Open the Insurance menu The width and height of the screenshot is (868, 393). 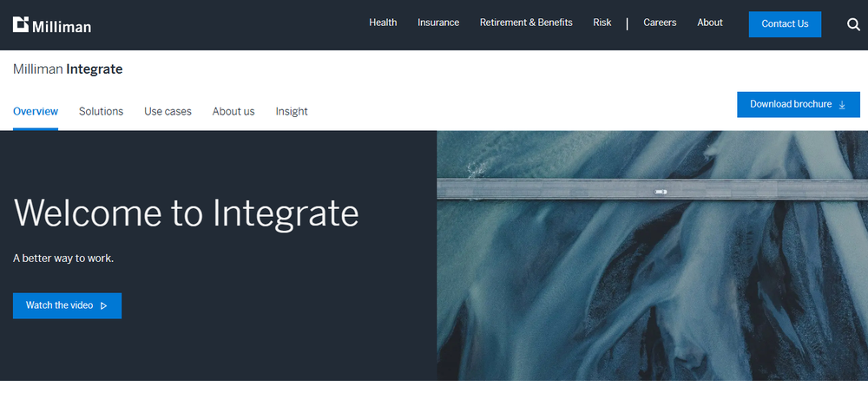tap(438, 23)
